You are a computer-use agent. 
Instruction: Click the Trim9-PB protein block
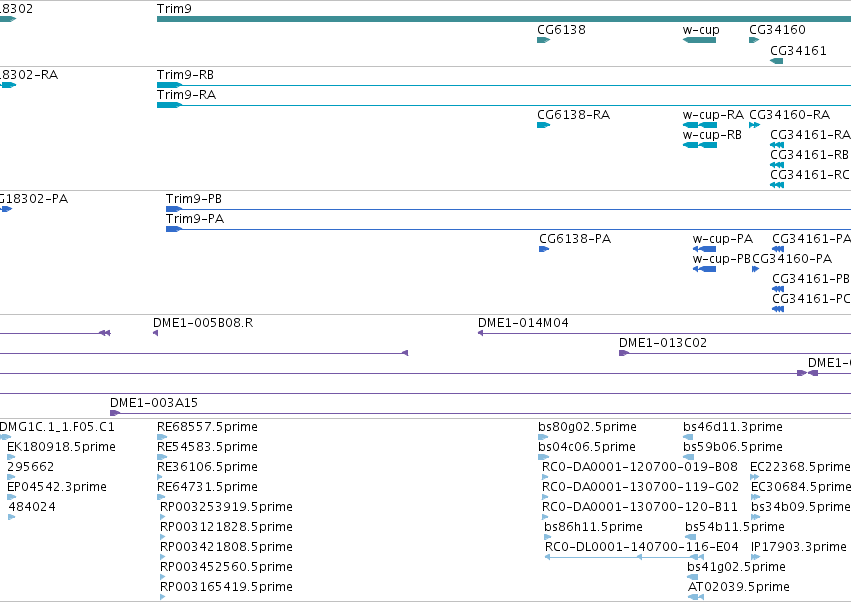174,209
